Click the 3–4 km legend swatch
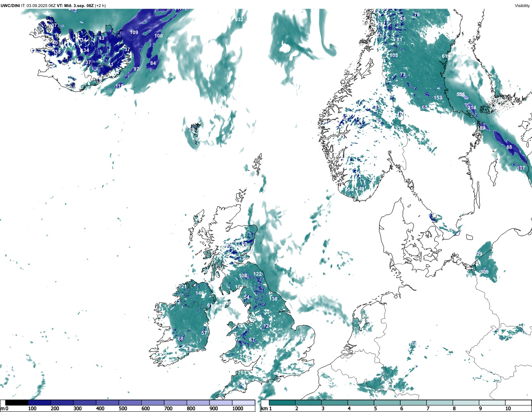 (335, 402)
